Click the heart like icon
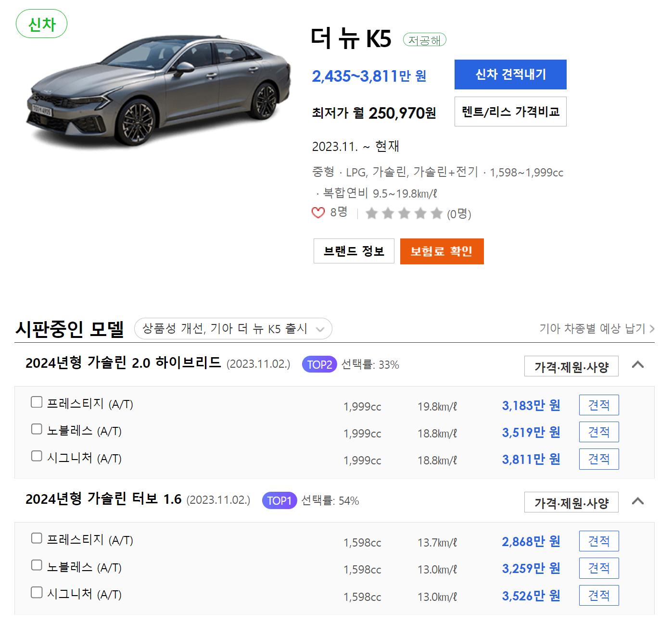672x623 pixels. tap(318, 212)
